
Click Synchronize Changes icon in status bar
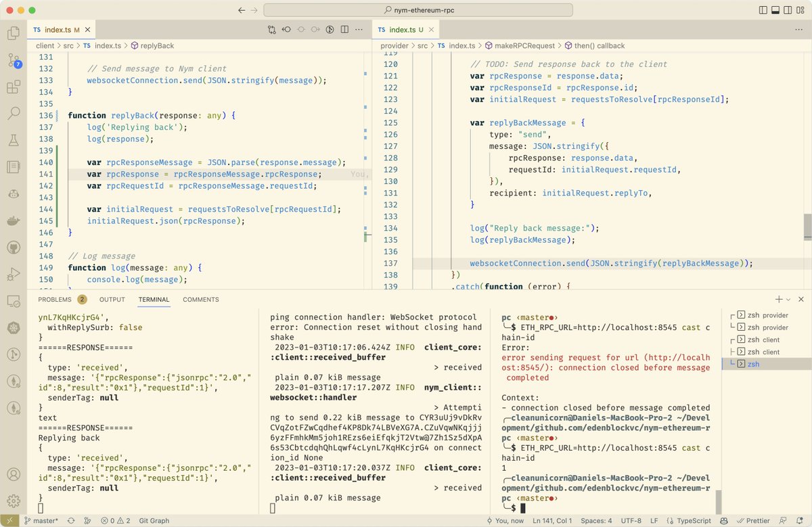(x=70, y=521)
